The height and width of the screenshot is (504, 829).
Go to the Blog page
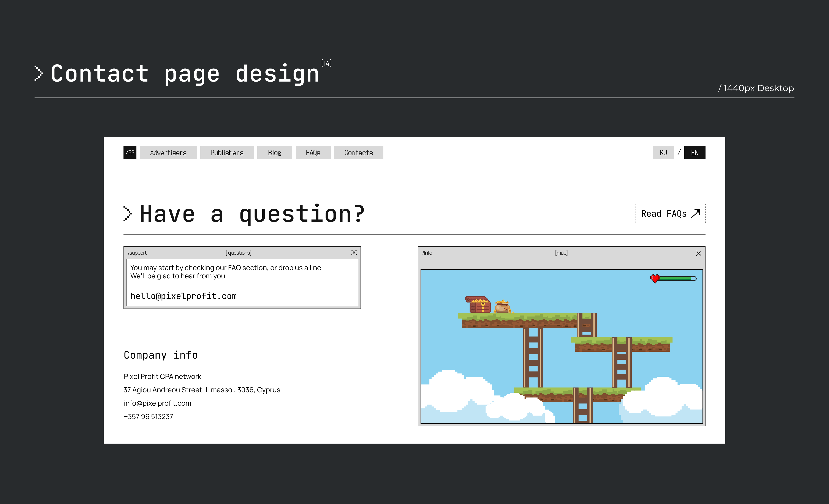tap(275, 152)
